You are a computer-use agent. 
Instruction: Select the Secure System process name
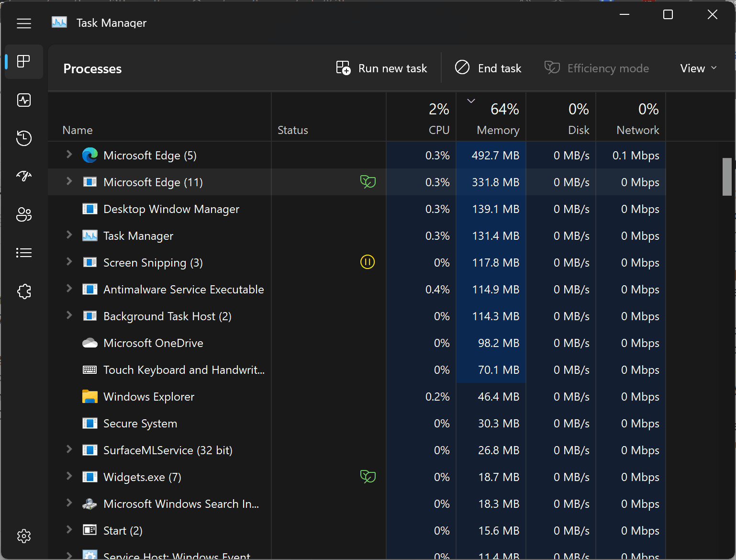click(x=140, y=424)
